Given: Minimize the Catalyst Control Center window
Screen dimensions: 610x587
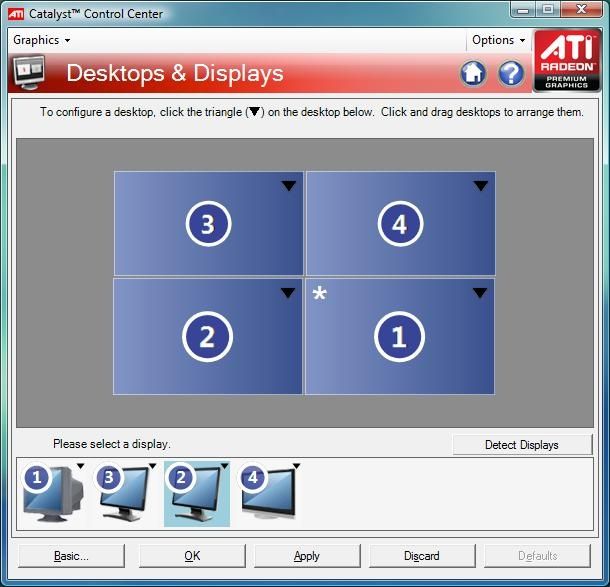Looking at the screenshot, I should (x=523, y=10).
